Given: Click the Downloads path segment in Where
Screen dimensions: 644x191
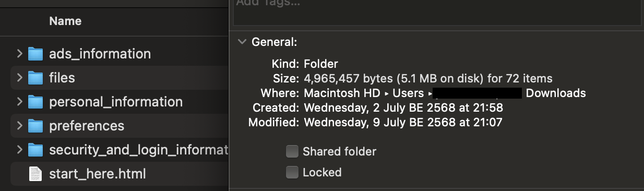Looking at the screenshot, I should tap(556, 93).
